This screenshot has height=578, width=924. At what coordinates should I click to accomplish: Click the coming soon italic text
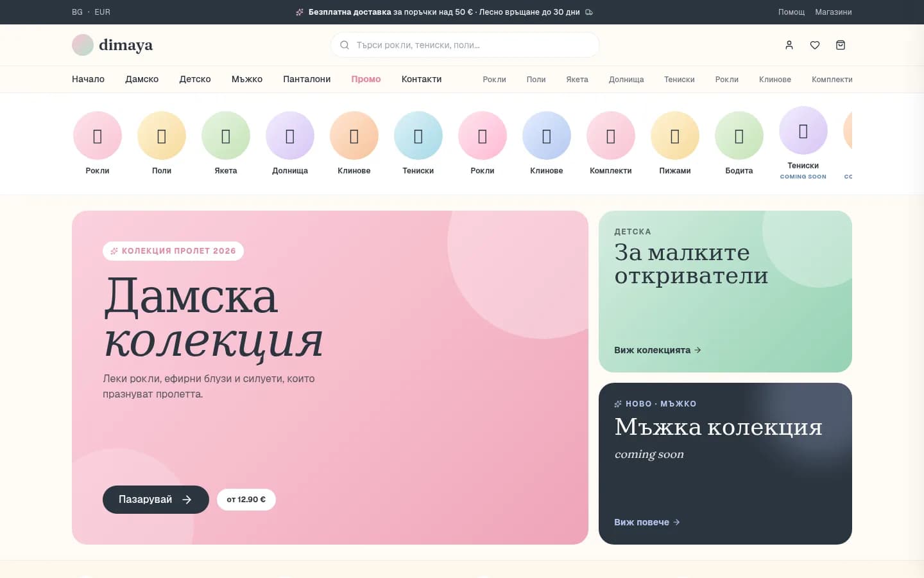click(x=649, y=454)
